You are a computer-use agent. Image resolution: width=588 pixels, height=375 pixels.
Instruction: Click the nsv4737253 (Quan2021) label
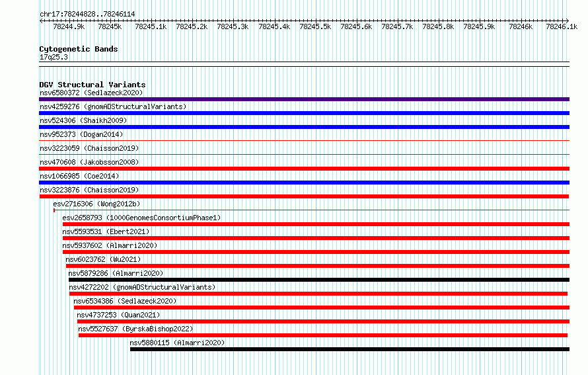click(x=118, y=315)
